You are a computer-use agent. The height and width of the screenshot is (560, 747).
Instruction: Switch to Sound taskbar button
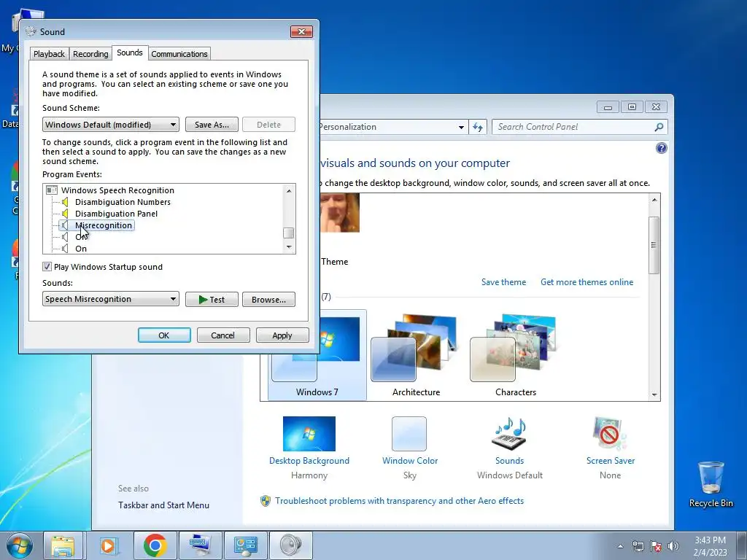[x=291, y=545]
